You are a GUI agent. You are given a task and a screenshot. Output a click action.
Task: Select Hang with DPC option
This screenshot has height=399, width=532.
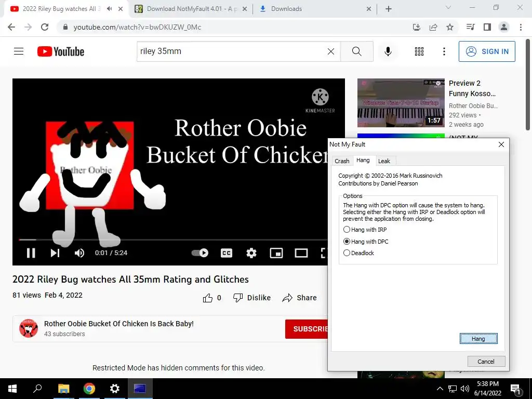(366, 242)
